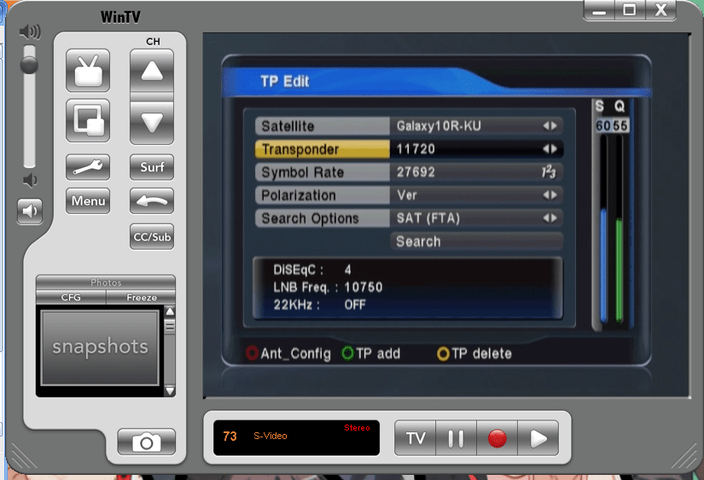Click the 22KHz OFF value
This screenshot has width=704, height=480.
click(355, 305)
